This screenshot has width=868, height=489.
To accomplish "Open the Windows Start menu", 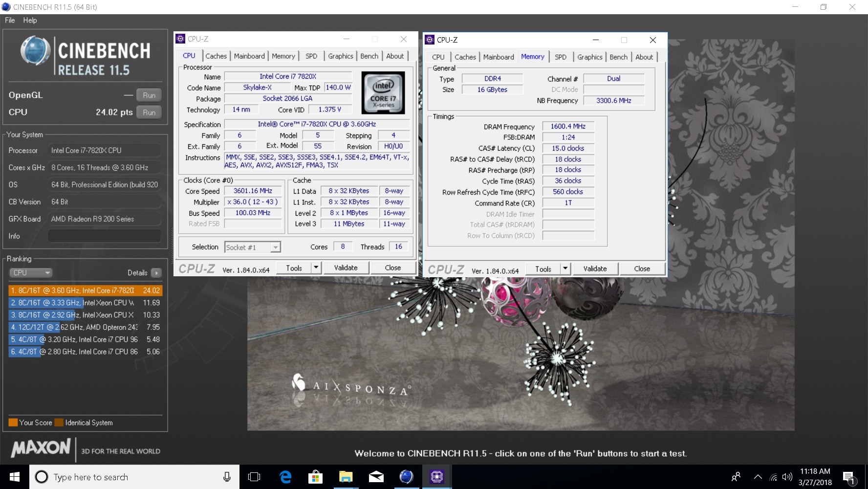I will coord(15,477).
